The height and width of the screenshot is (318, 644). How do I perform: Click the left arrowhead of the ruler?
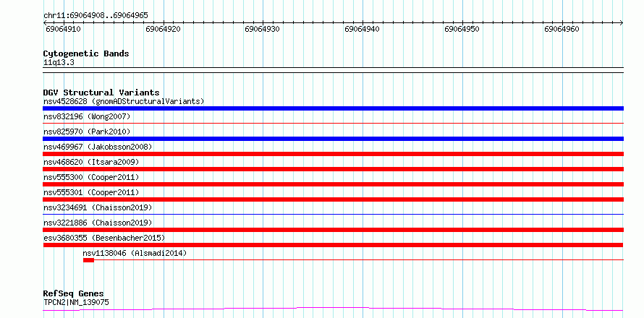(x=45, y=22)
